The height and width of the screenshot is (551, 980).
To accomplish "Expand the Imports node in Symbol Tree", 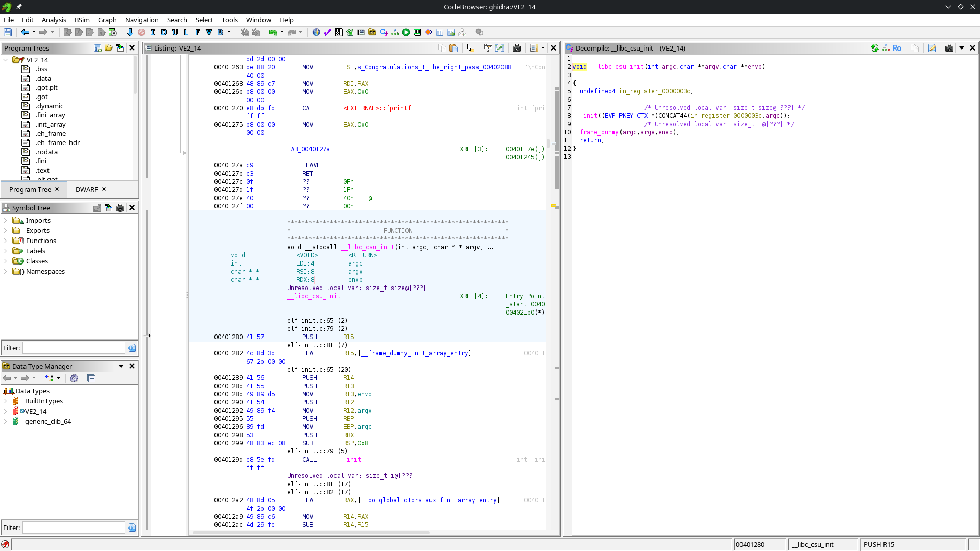I will click(x=6, y=220).
